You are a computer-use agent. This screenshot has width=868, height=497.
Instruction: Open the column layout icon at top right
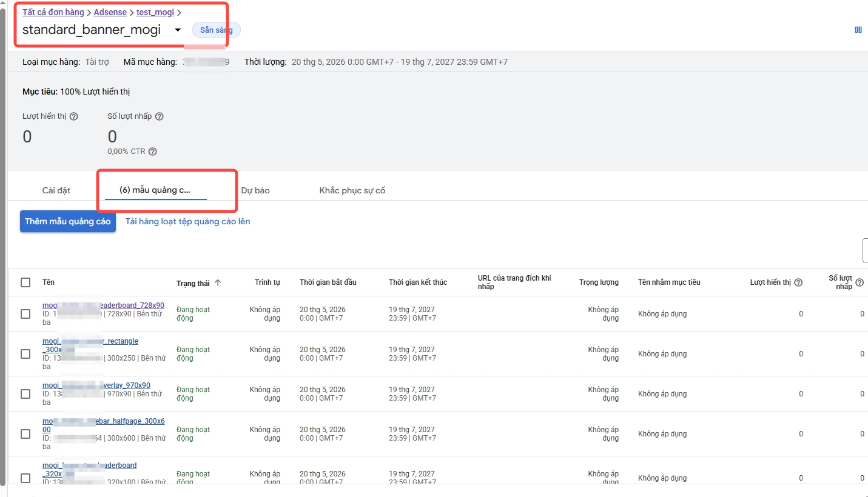point(858,30)
